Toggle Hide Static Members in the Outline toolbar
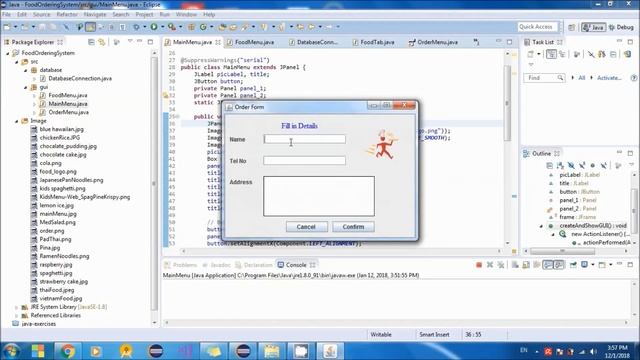 [582, 165]
